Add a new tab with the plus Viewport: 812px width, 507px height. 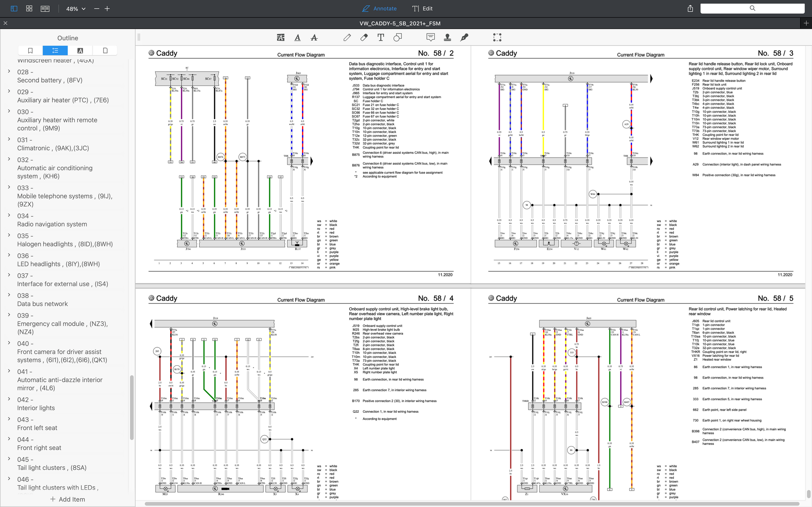pyautogui.click(x=806, y=23)
